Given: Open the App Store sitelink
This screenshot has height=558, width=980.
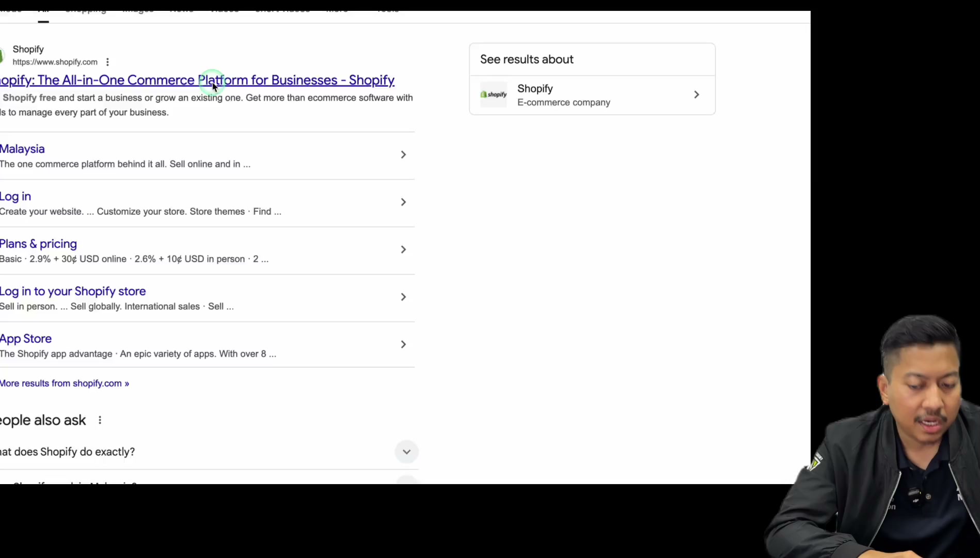Looking at the screenshot, I should point(26,339).
